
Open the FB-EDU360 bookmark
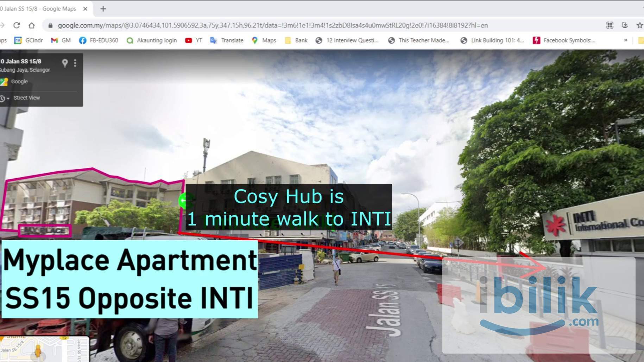coord(99,40)
